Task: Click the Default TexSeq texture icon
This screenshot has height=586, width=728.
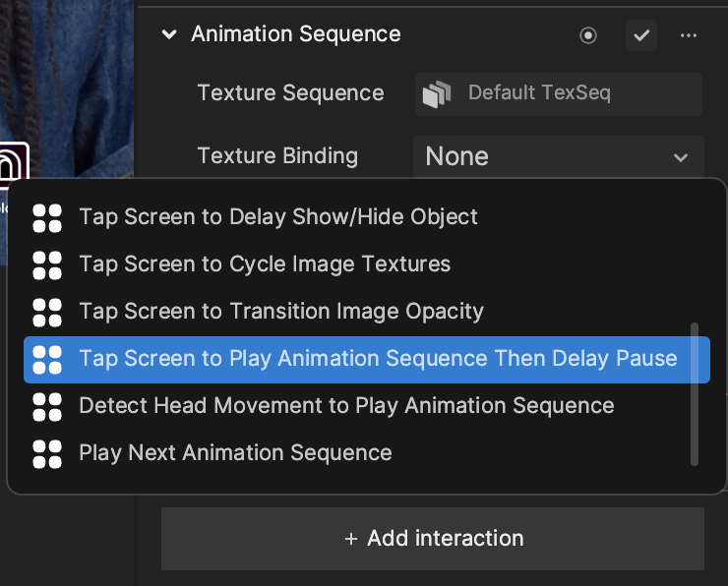Action: coord(437,93)
